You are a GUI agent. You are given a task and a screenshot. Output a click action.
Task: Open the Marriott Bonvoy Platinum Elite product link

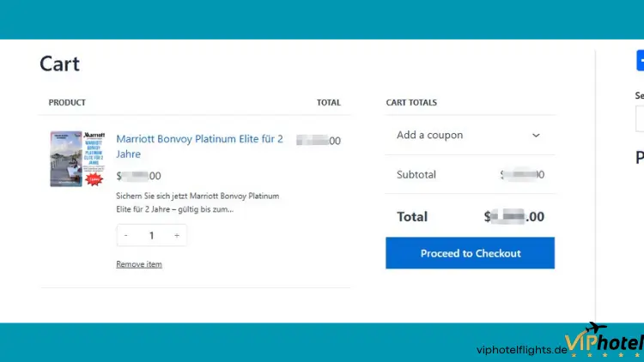pyautogui.click(x=199, y=146)
